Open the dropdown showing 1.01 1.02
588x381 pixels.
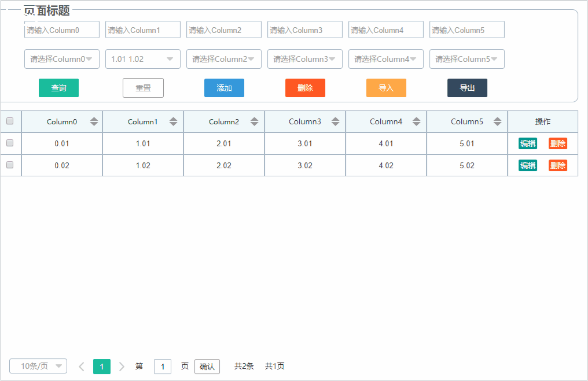(x=143, y=59)
